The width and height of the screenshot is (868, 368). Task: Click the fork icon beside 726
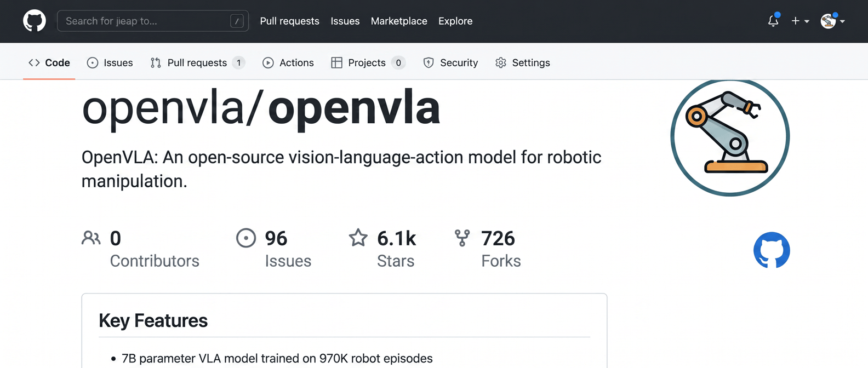click(462, 238)
